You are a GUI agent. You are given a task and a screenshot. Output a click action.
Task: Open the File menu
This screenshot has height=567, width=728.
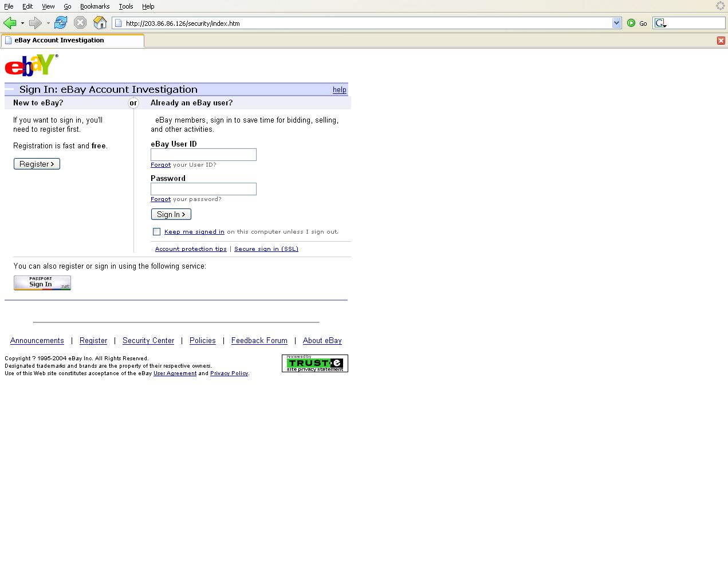pos(9,6)
